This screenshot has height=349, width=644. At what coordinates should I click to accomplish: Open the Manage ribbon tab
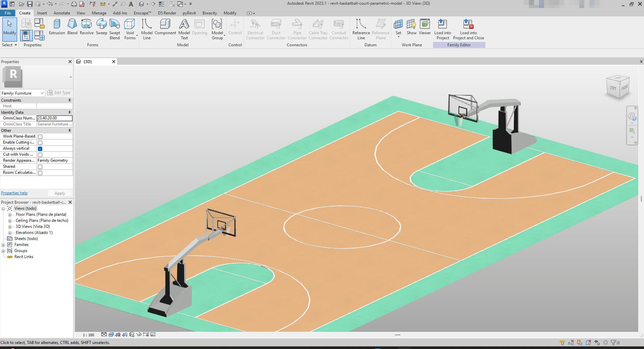coord(99,13)
